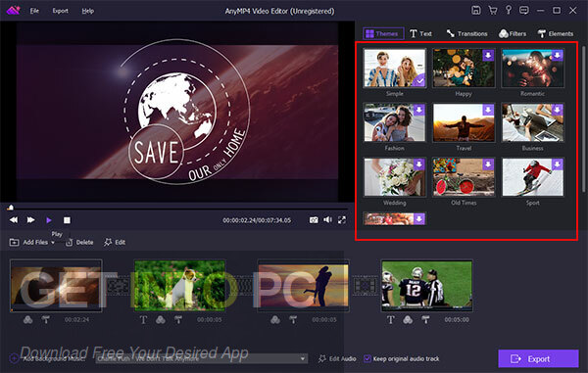Toggle Keep original audio track checkbox
The width and height of the screenshot is (588, 373).
[x=367, y=358]
